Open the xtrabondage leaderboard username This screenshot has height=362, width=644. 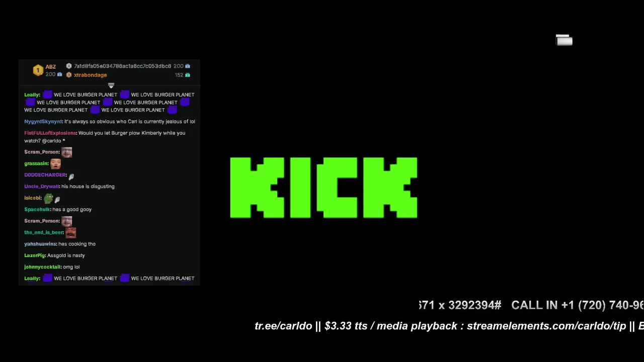pyautogui.click(x=91, y=75)
